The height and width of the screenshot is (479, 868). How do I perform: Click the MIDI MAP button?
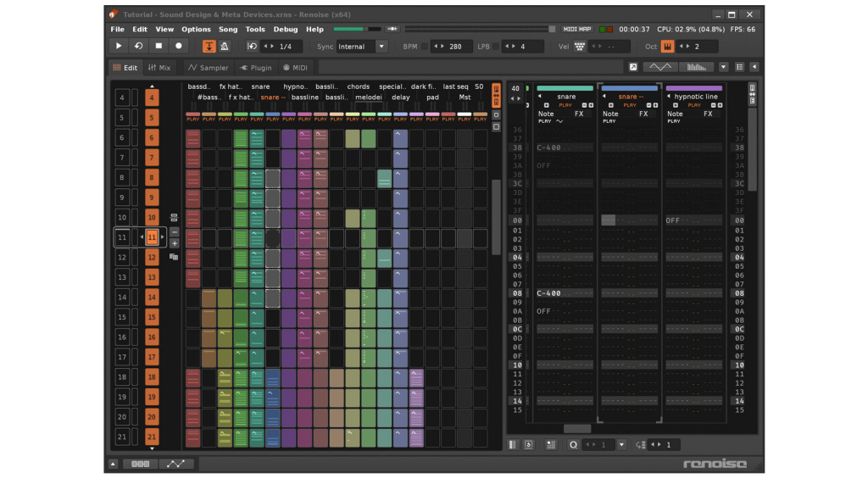(x=577, y=30)
